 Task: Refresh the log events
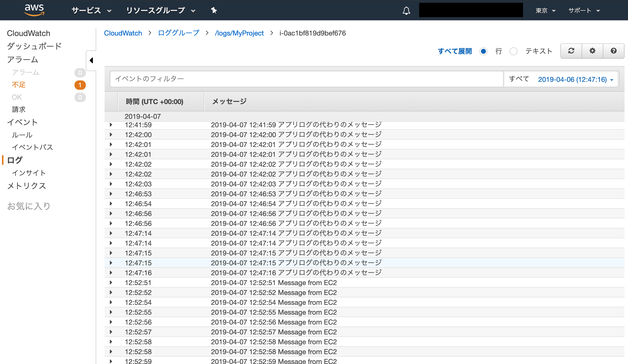pos(571,51)
